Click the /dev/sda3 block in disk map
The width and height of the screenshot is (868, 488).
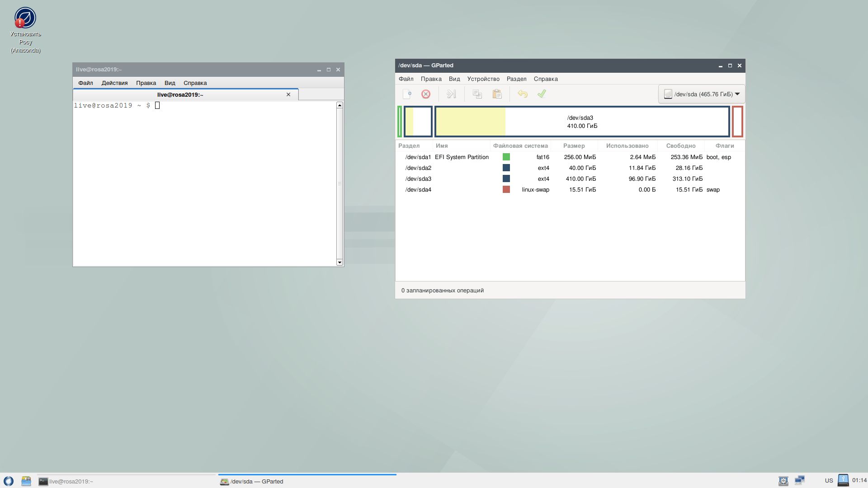pos(582,122)
